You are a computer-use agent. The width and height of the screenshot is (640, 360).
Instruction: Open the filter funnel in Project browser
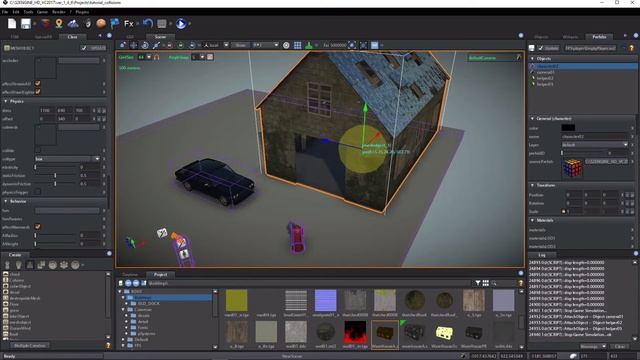[x=478, y=283]
